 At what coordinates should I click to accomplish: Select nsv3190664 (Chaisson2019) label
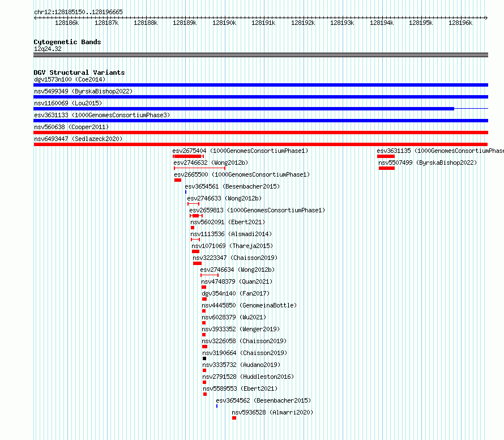click(x=245, y=353)
